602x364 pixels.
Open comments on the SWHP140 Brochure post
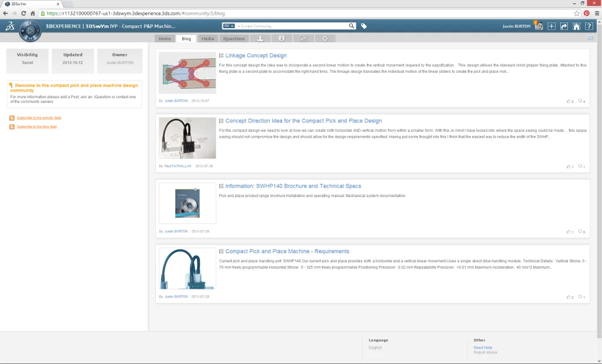(580, 232)
